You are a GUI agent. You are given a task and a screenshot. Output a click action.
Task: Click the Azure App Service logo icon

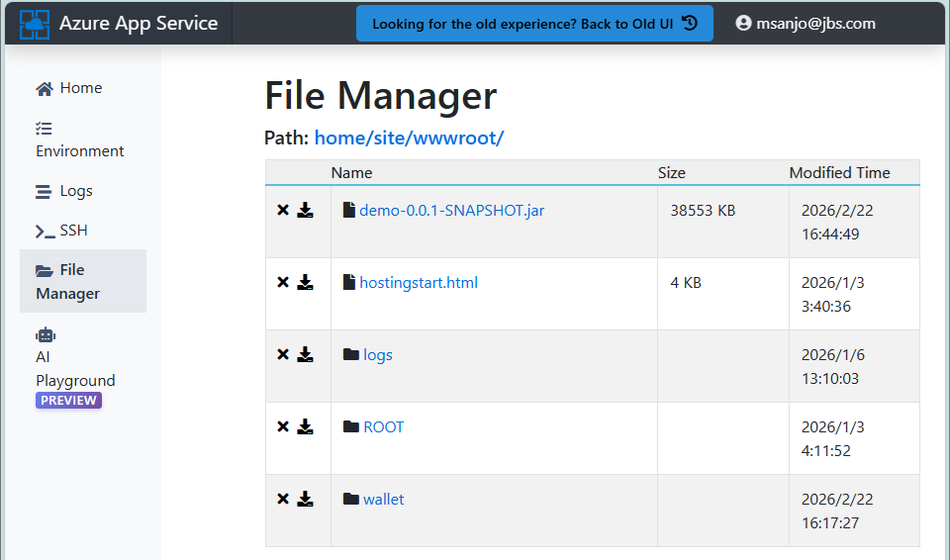point(35,24)
